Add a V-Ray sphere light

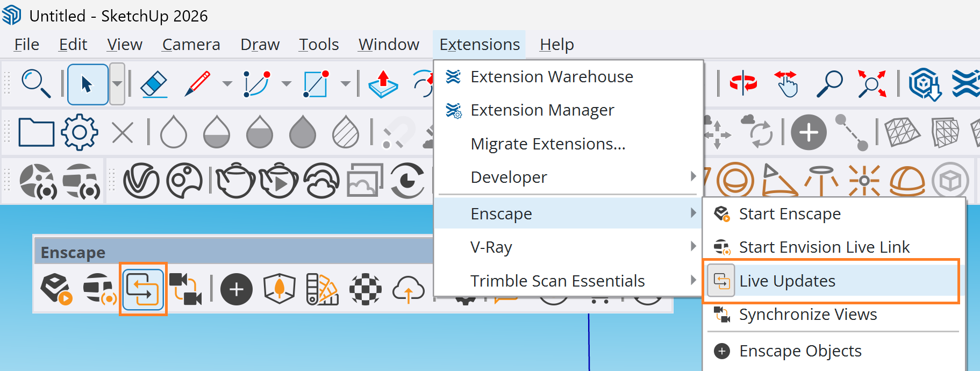(x=735, y=181)
